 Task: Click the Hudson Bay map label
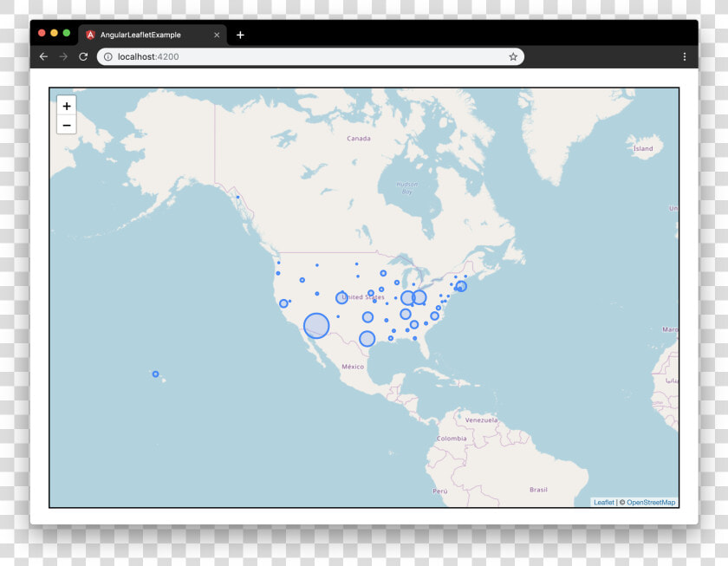407,188
